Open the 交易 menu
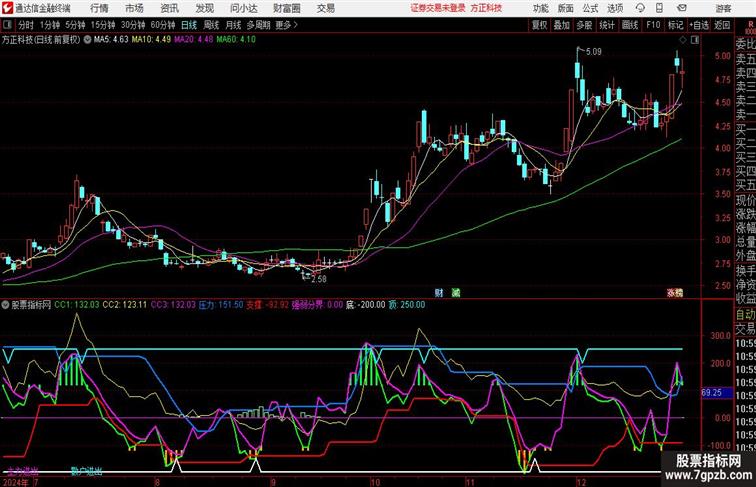The image size is (756, 487). (326, 8)
